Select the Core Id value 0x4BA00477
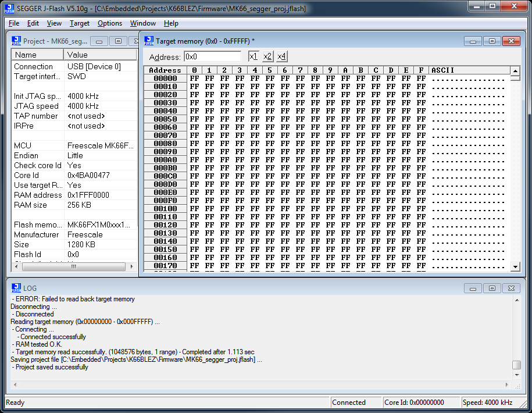This screenshot has width=532, height=413. click(88, 175)
